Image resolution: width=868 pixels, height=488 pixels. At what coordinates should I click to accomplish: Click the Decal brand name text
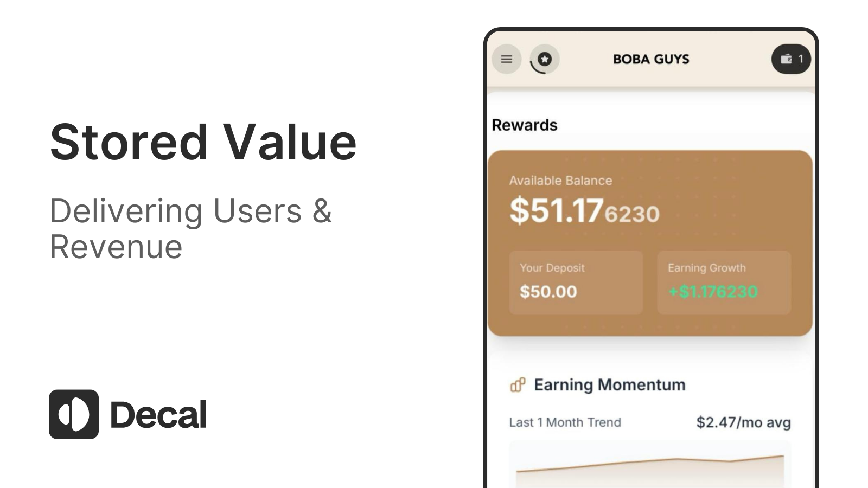(158, 415)
